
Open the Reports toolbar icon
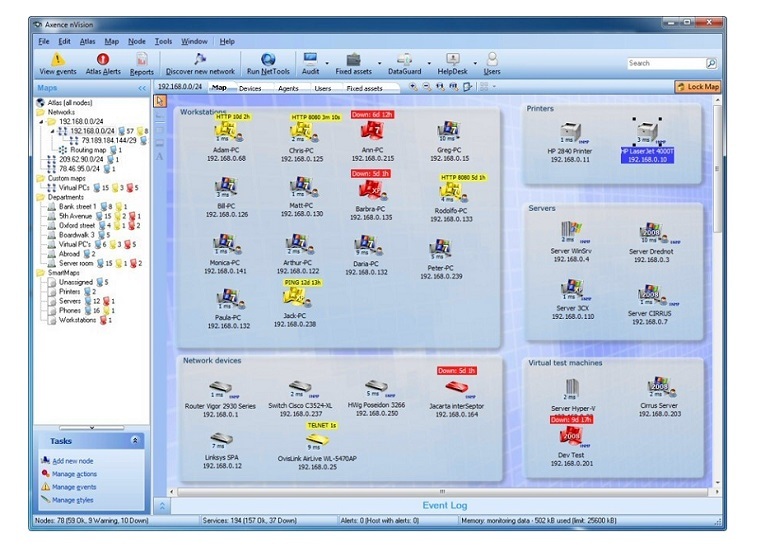(142, 64)
